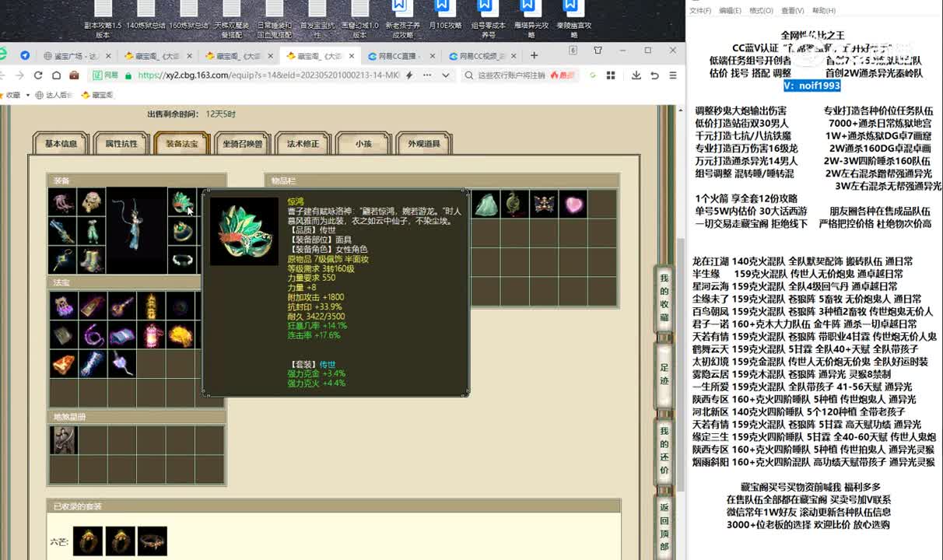
Task: Click the green ring equipment slot
Action: pos(181,231)
